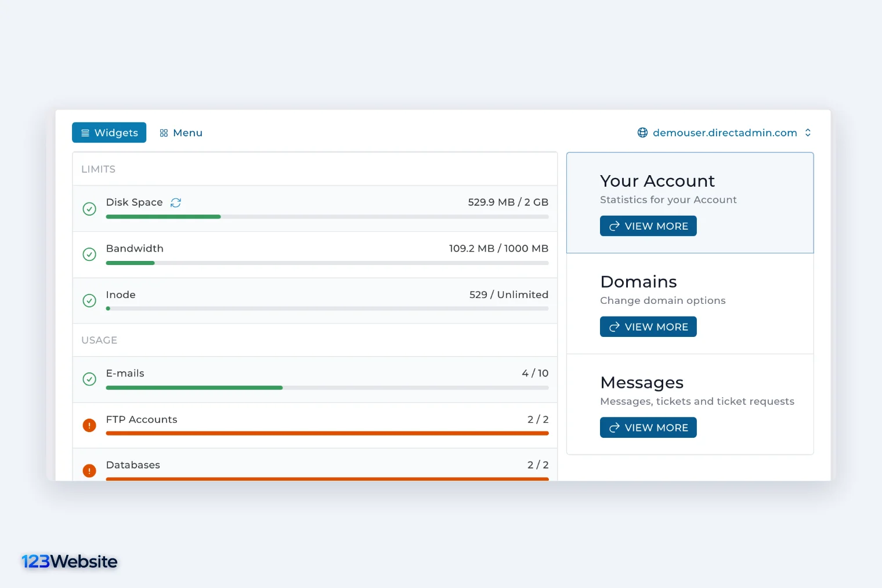Click 'Messages, tickets and ticket requests' text

697,401
